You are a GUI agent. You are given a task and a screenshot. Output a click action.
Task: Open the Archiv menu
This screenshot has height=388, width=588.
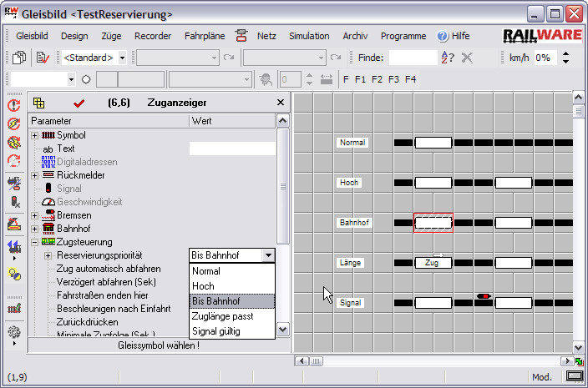[355, 36]
